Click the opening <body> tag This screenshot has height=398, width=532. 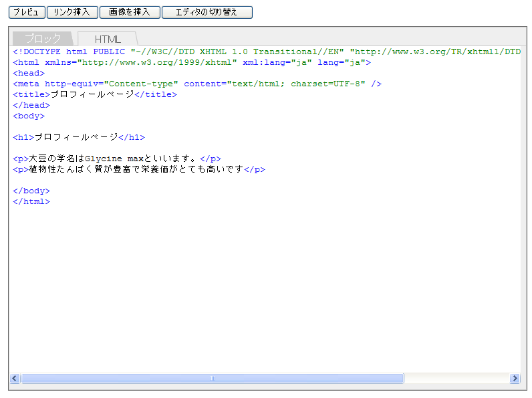tap(29, 116)
